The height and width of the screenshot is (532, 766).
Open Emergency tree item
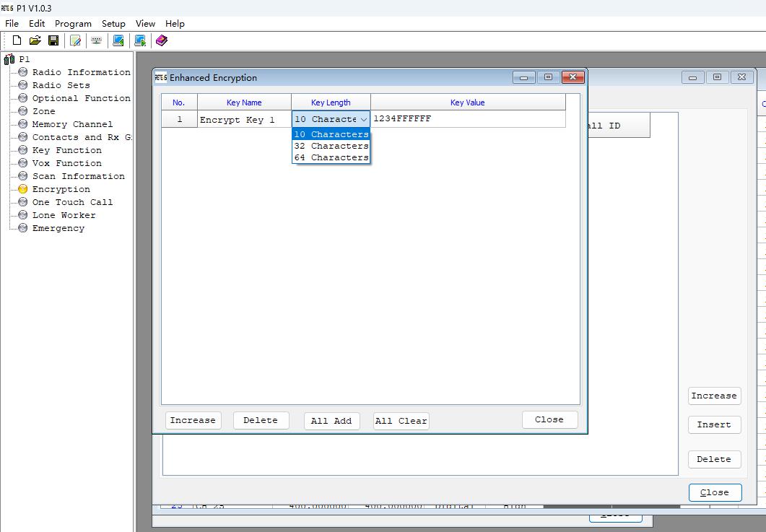58,228
